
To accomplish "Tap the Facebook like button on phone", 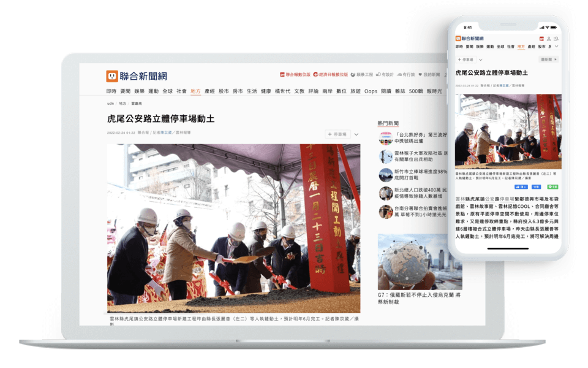I will [521, 186].
